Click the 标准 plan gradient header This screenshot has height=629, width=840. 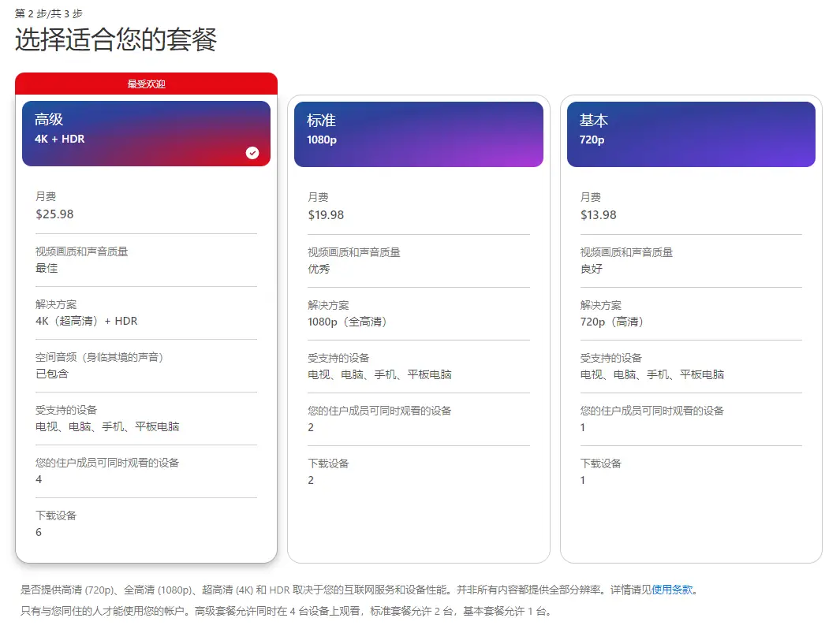tap(419, 134)
